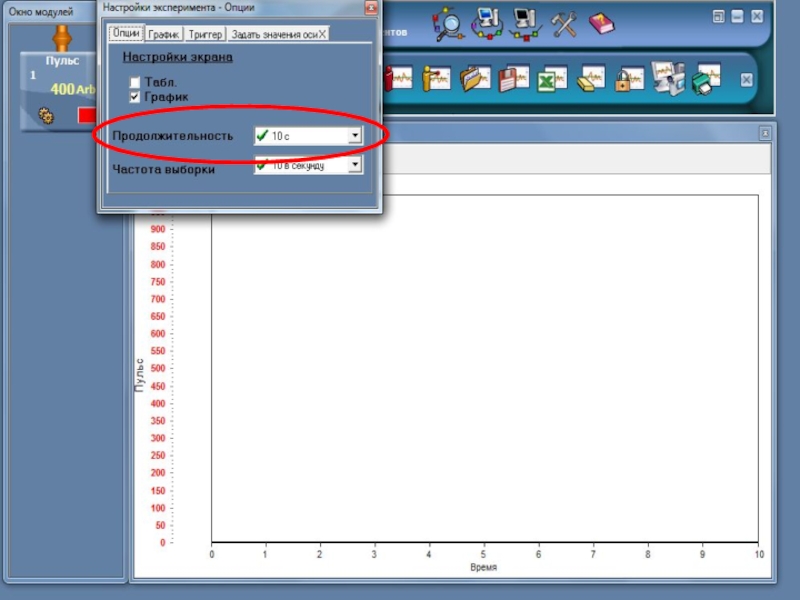Enable the Табл. checkbox
The width and height of the screenshot is (800, 600).
point(135,82)
